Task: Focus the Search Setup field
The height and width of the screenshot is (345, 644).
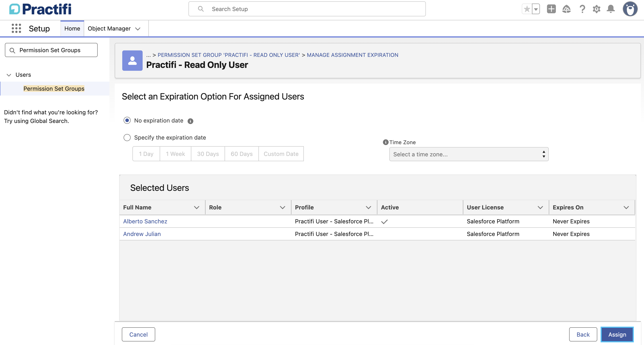Action: click(307, 9)
